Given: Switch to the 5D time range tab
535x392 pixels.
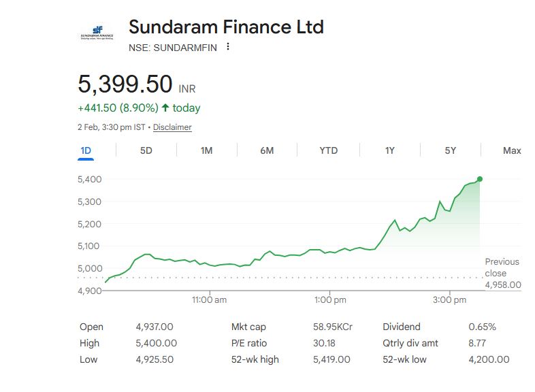Looking at the screenshot, I should 146,150.
